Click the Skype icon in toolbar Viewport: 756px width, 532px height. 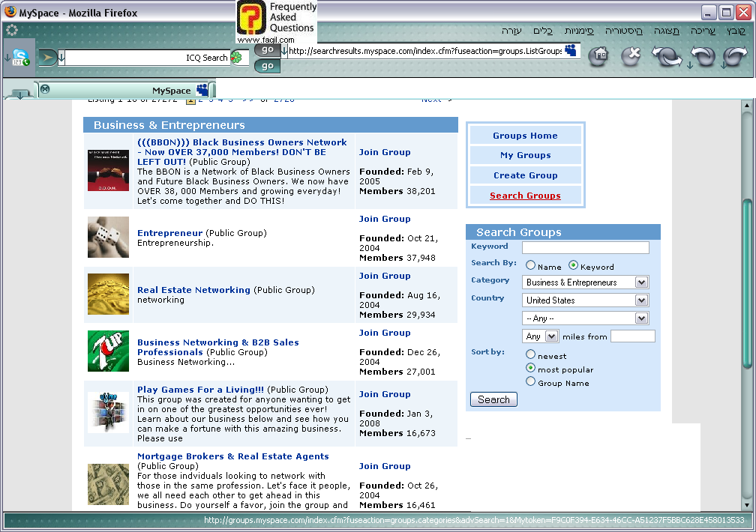pos(19,58)
